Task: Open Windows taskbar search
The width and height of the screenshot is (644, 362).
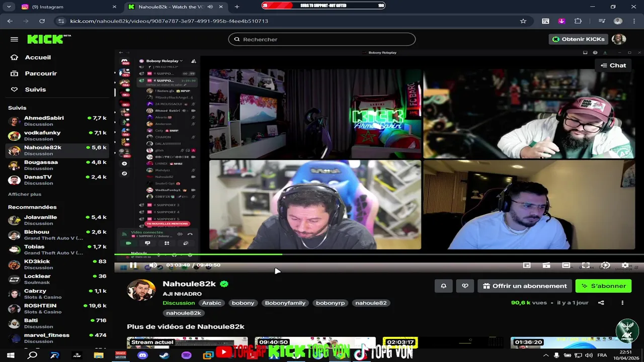Action: (x=33, y=355)
